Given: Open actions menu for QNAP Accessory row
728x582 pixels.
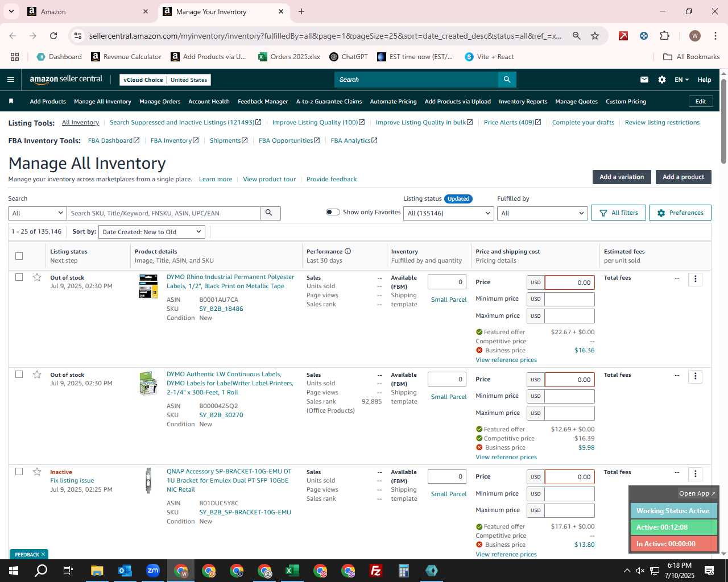Looking at the screenshot, I should point(695,473).
